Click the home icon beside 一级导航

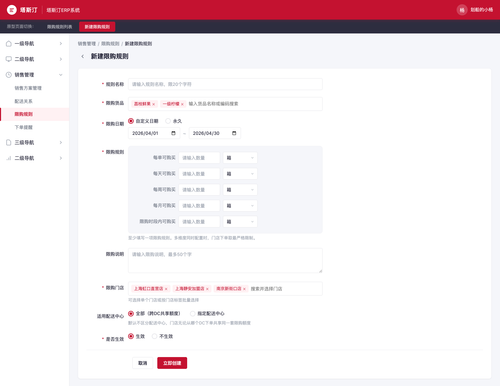point(9,44)
